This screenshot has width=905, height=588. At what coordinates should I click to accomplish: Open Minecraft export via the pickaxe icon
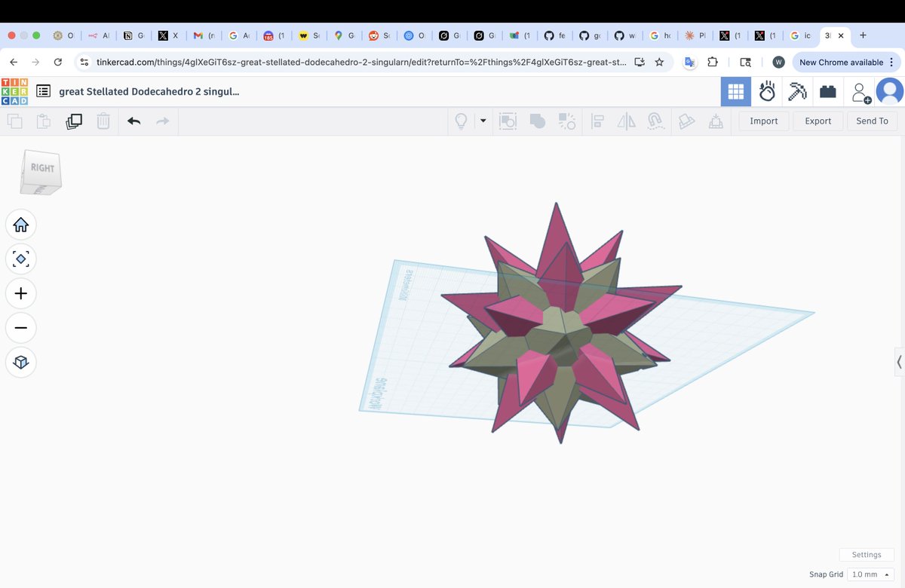797,90
